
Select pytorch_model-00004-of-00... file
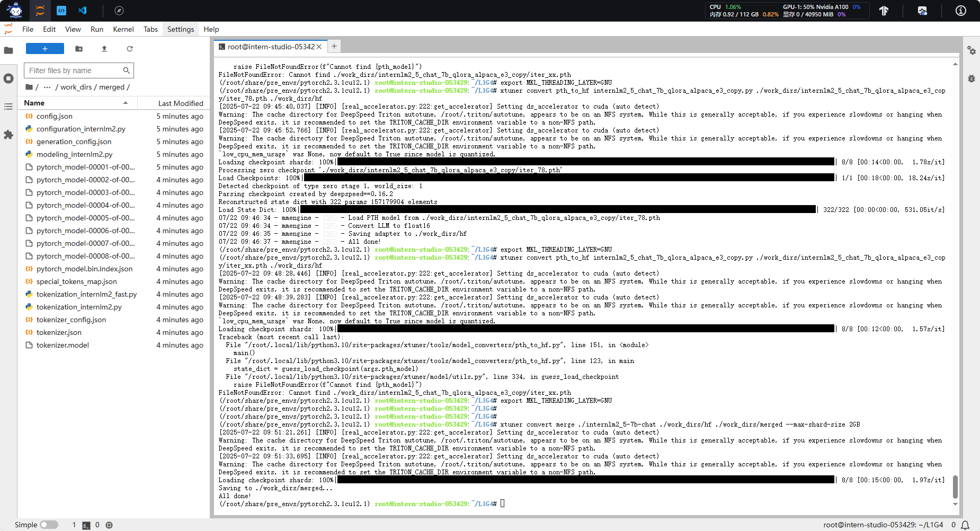coord(114,205)
